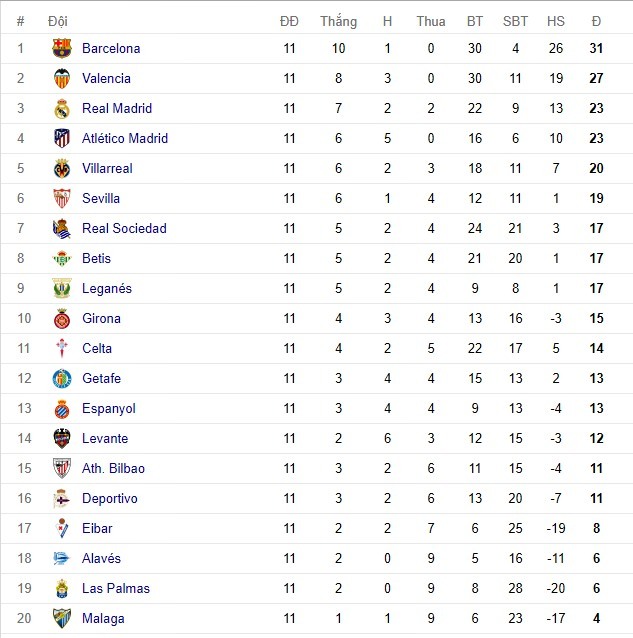633x638 pixels.
Task: Click the Levante team name
Action: [x=104, y=438]
